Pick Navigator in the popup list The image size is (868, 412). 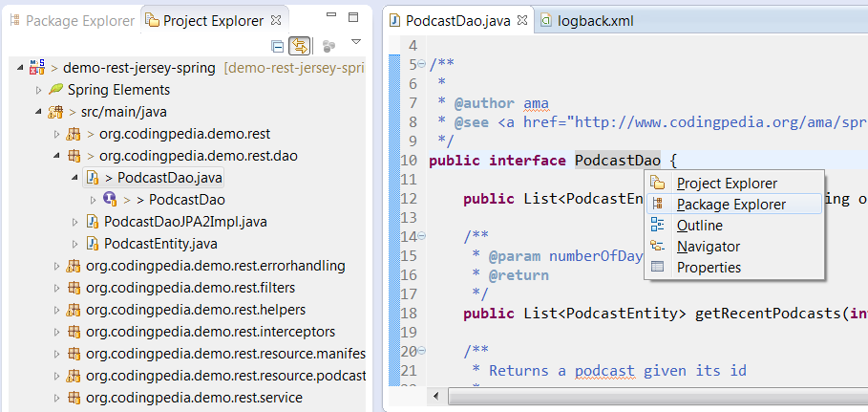tap(708, 247)
